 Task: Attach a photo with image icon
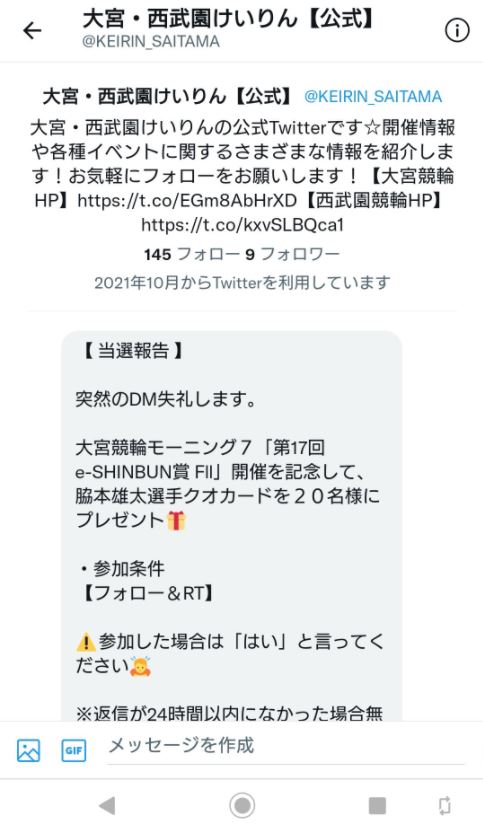pyautogui.click(x=29, y=750)
